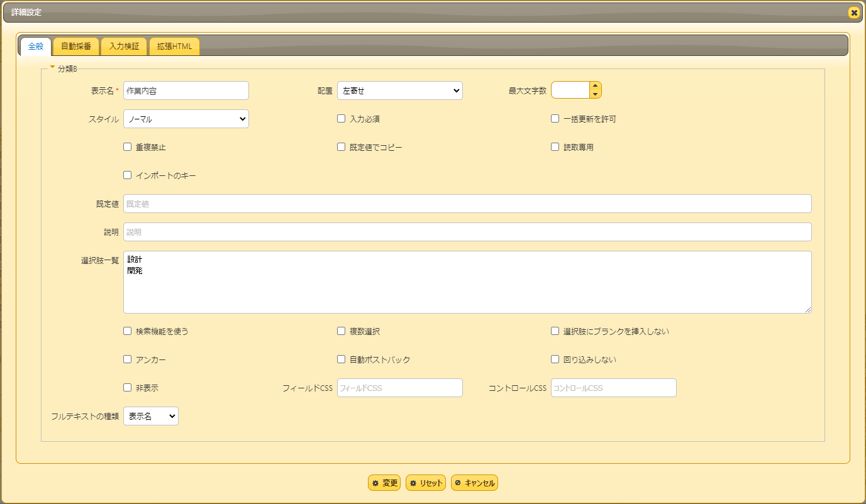Toggle the 読取専用 checkbox
Screen dimensions: 866x504
[x=555, y=147]
